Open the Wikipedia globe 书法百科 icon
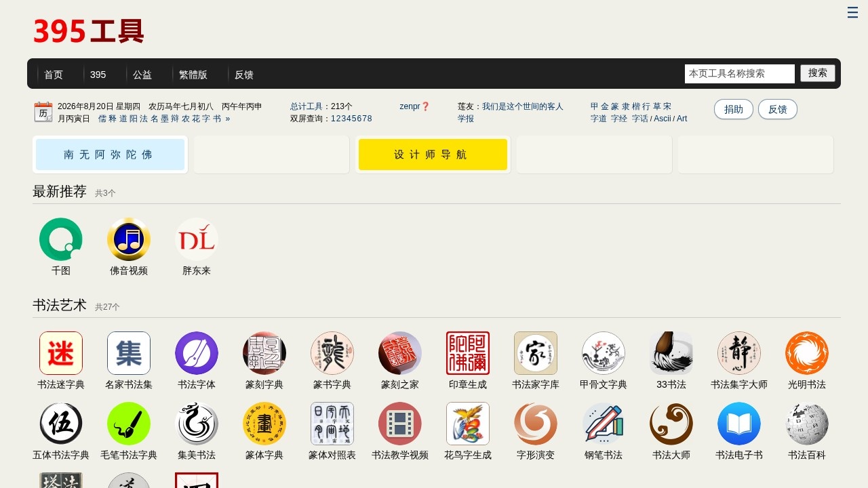868x488 pixels. 807,424
